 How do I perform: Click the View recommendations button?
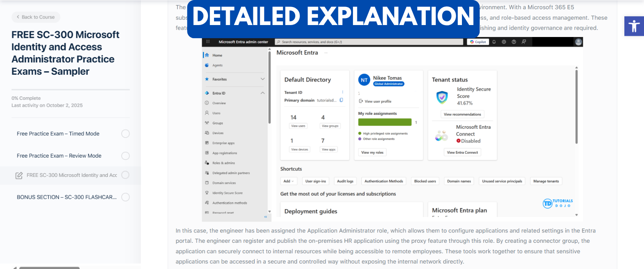(x=462, y=114)
